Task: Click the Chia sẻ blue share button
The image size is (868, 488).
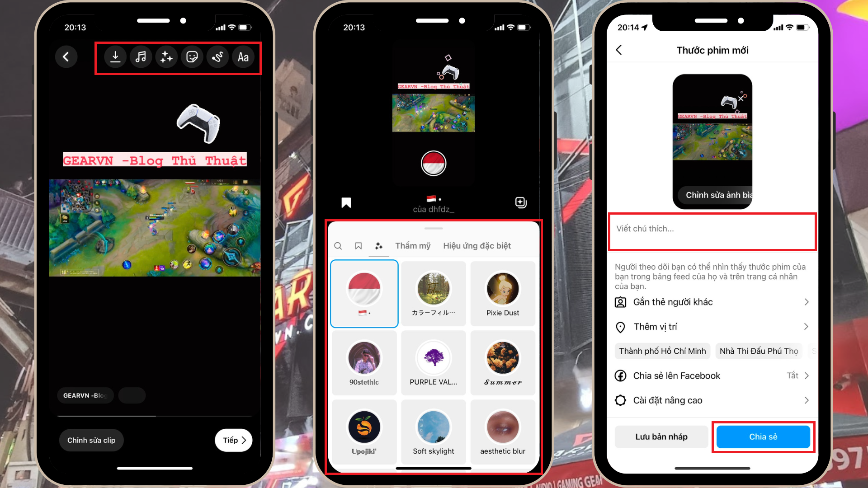Action: tap(763, 437)
